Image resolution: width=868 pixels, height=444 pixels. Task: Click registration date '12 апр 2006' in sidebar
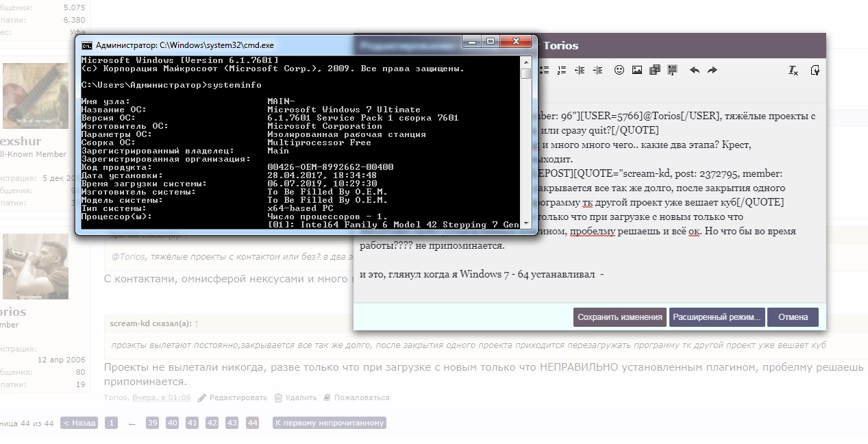pyautogui.click(x=61, y=360)
